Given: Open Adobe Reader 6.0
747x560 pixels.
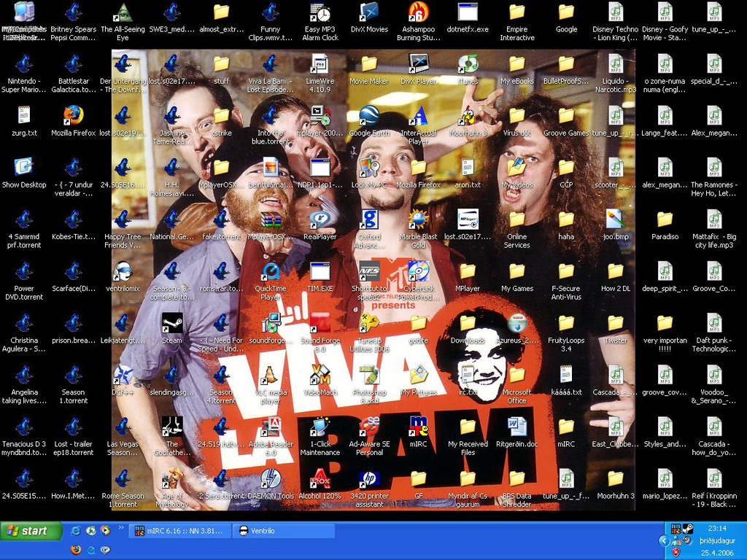Looking at the screenshot, I should pos(271,437).
